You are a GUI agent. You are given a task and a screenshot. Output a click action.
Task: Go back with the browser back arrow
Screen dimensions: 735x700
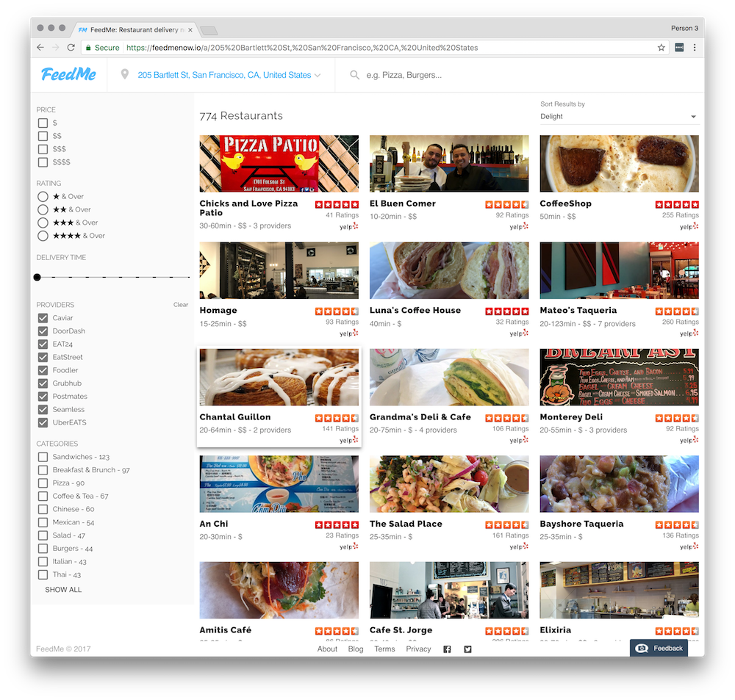(x=40, y=47)
